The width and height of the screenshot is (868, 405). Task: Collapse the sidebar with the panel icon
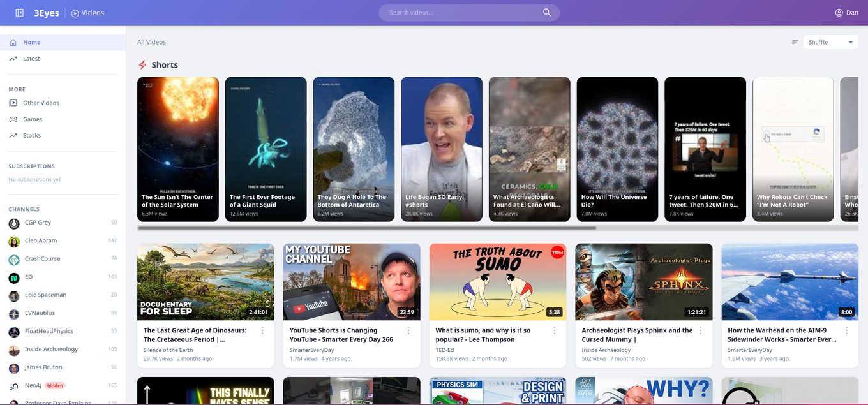pyautogui.click(x=20, y=13)
